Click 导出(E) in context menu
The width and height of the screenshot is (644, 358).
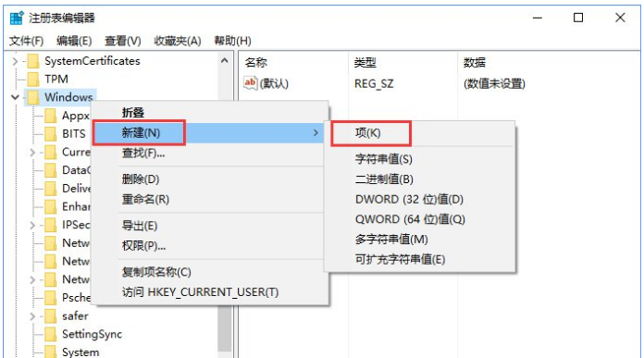coord(140,226)
